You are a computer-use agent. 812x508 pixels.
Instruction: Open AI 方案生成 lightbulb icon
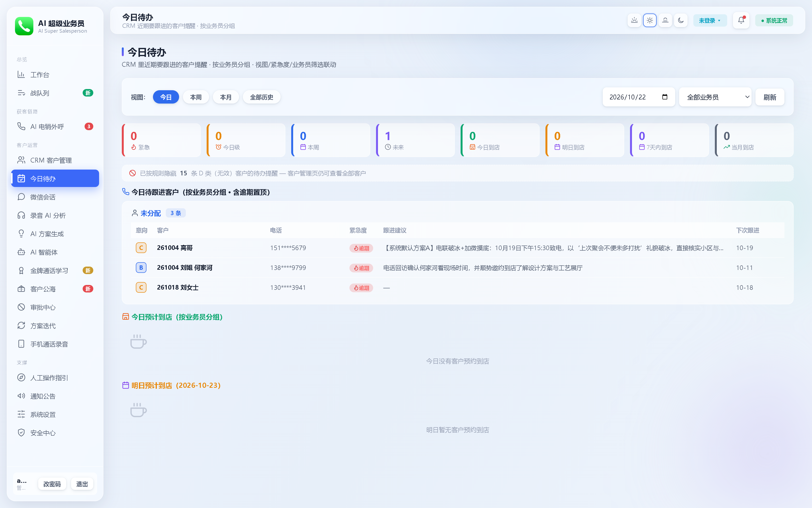pyautogui.click(x=21, y=233)
